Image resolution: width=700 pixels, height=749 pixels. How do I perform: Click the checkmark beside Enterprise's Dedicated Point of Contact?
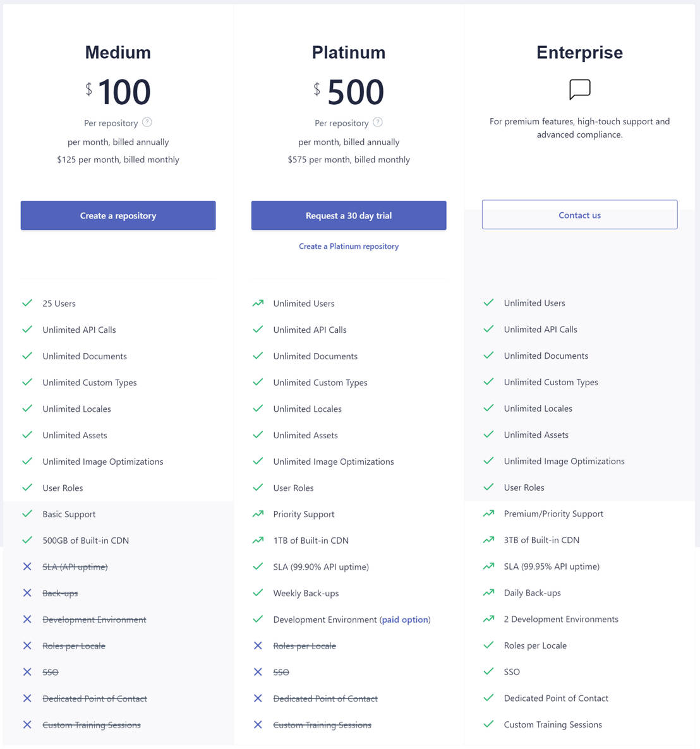488,698
